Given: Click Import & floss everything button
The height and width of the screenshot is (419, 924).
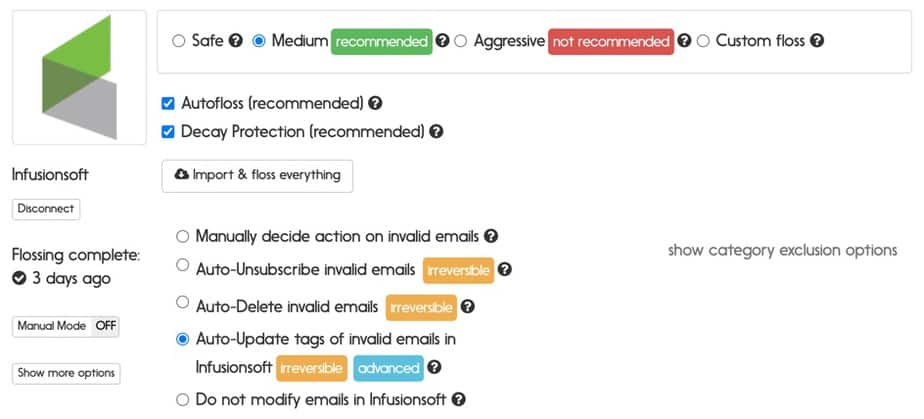Looking at the screenshot, I should coord(258,176).
